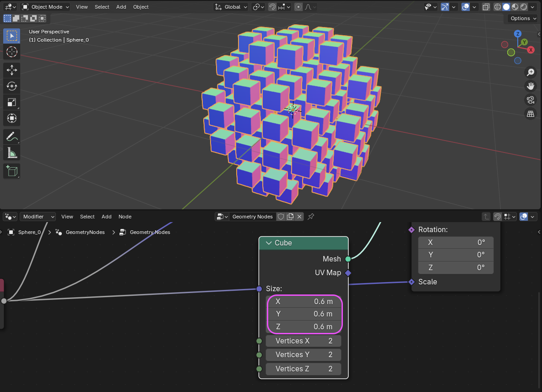Switch to orthographic view with grid icon
The image size is (542, 392).
click(531, 114)
